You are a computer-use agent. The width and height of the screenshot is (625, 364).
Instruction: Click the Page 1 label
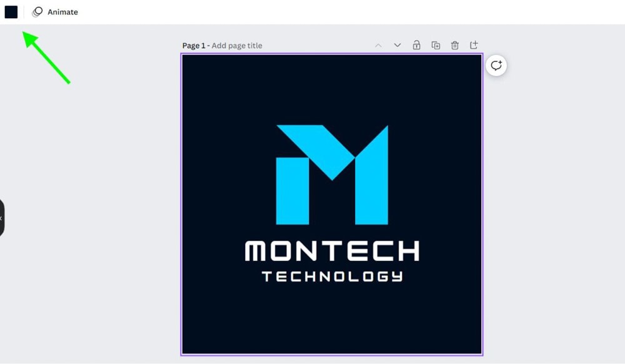tap(194, 46)
